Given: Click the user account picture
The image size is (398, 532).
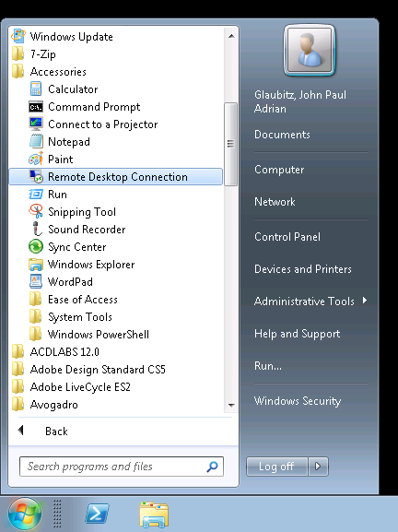Looking at the screenshot, I should pos(310,50).
